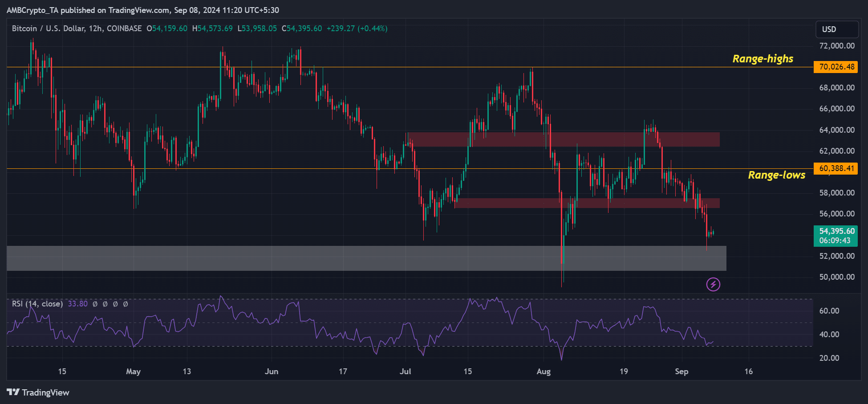The width and height of the screenshot is (868, 404).
Task: Click the Sep date axis label
Action: click(x=682, y=371)
